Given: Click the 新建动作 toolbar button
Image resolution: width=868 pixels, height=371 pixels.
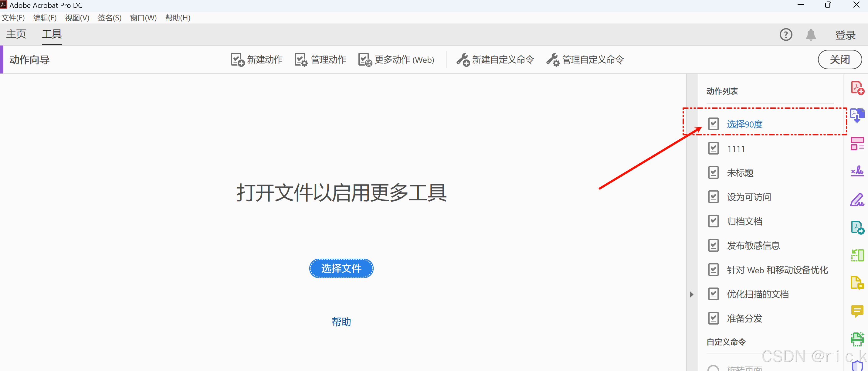Looking at the screenshot, I should click(x=256, y=60).
